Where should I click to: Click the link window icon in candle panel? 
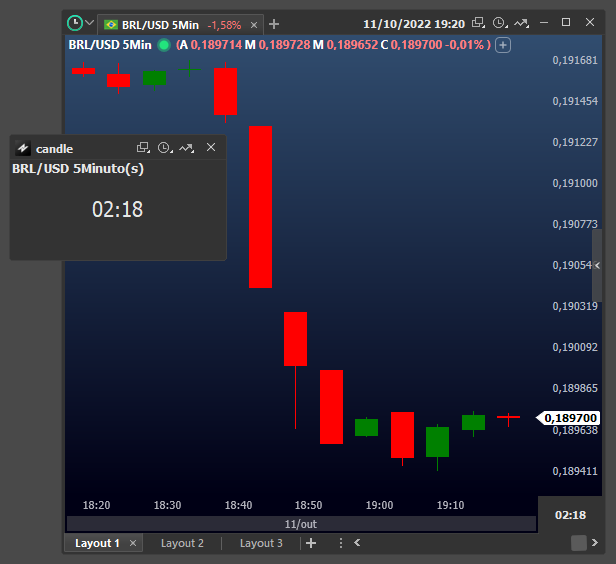(x=143, y=148)
